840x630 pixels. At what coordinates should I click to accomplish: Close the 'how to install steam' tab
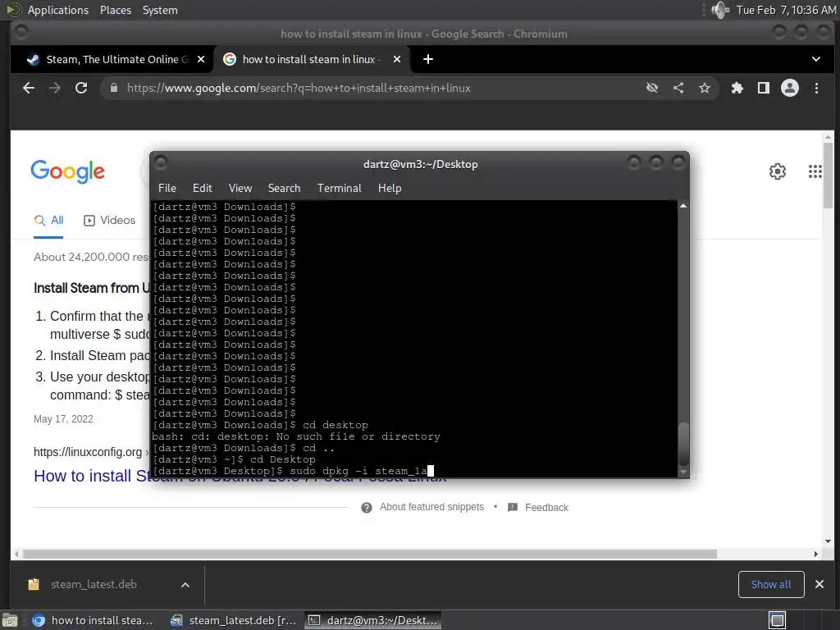tap(397, 59)
